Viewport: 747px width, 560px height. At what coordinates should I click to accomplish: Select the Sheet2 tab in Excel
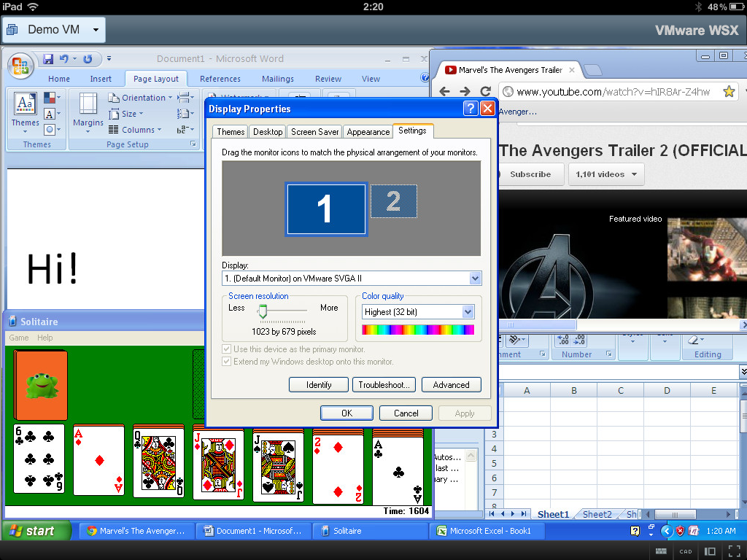tap(597, 514)
